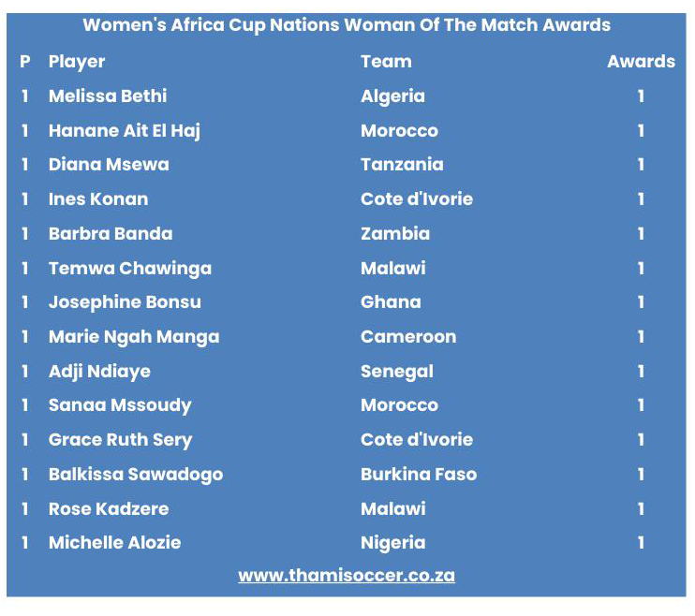The height and width of the screenshot is (616, 695).
Task: Click the Algeria team cell
Action: click(x=392, y=96)
